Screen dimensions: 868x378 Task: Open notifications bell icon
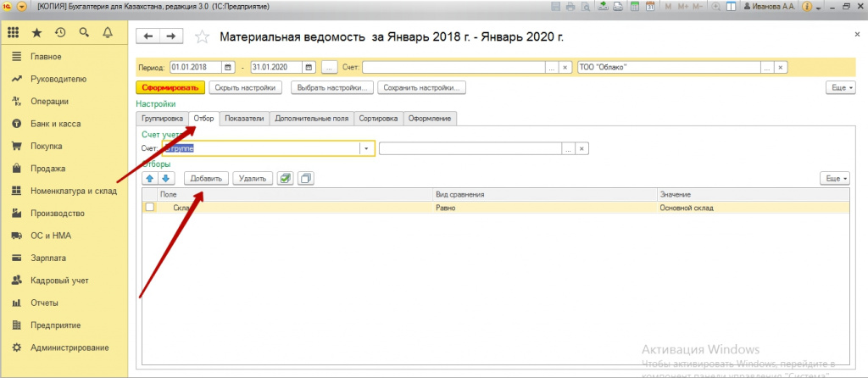coord(108,33)
